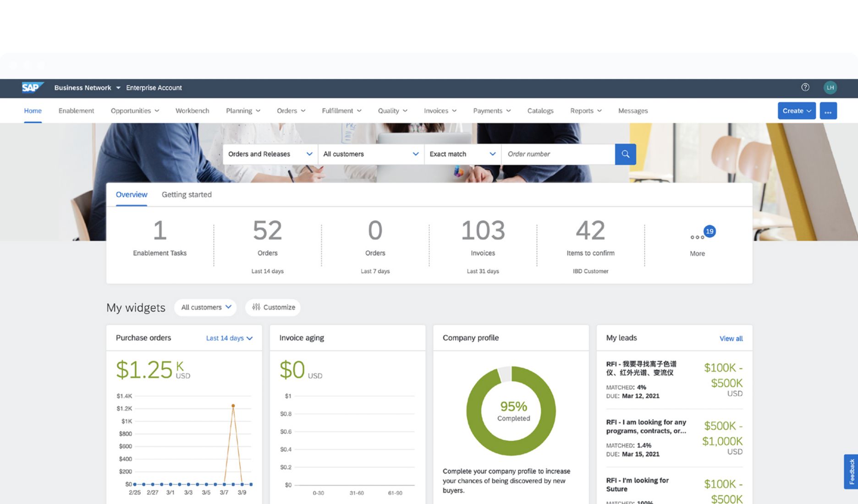The width and height of the screenshot is (858, 504).
Task: Switch to the Getting started tab
Action: pyautogui.click(x=187, y=194)
